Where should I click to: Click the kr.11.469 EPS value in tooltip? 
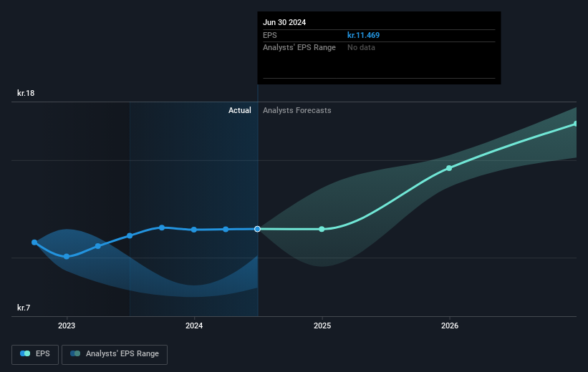pos(363,35)
